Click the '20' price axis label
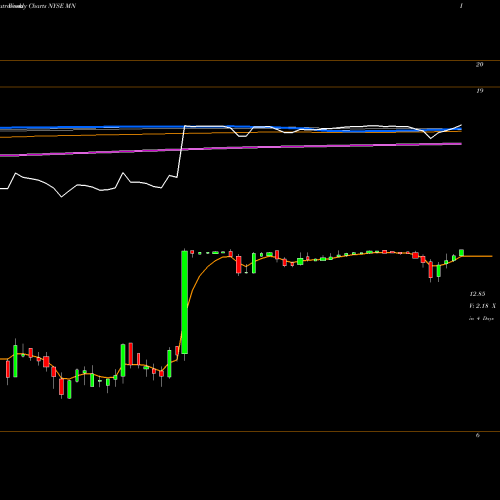This screenshot has height=500, width=500. pyautogui.click(x=479, y=65)
